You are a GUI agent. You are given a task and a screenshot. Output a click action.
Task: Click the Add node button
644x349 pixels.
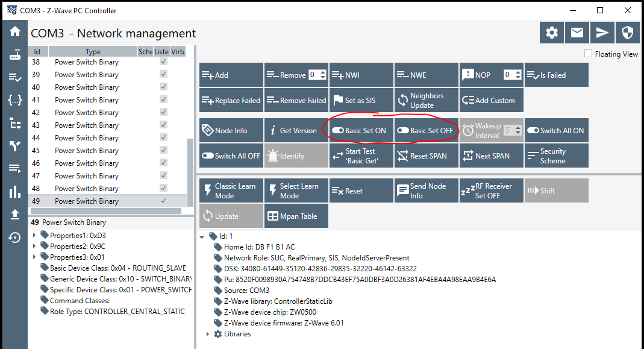[231, 75]
